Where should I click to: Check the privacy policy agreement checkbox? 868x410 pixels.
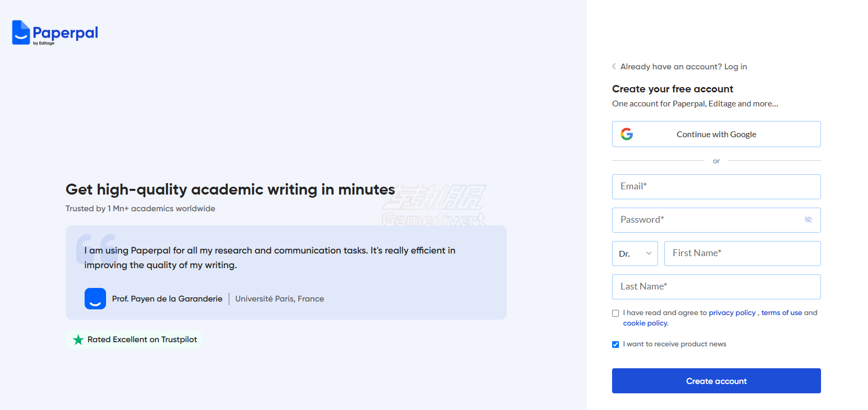point(615,313)
